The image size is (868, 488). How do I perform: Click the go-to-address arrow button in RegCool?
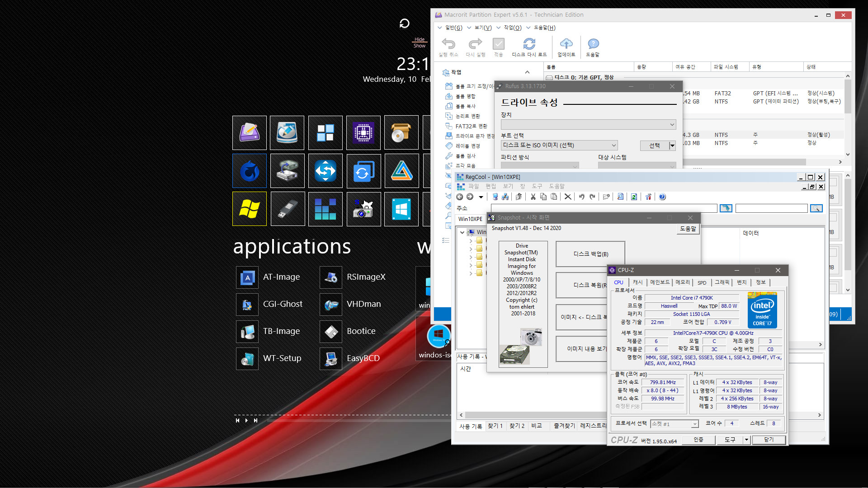(726, 208)
